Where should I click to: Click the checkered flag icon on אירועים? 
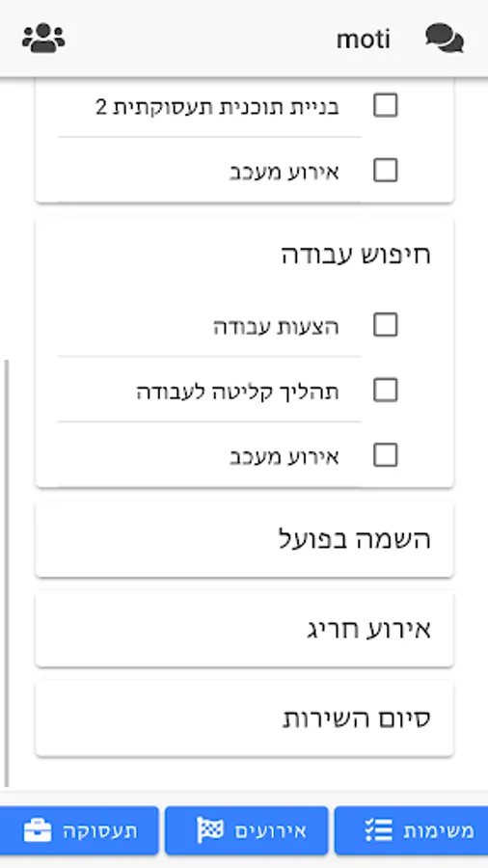210,831
